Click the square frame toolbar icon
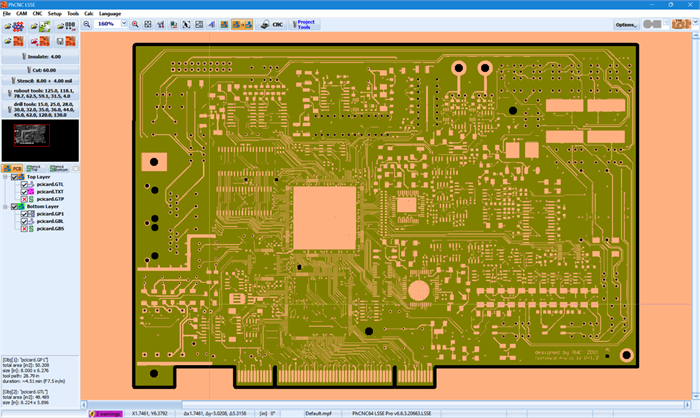 [199, 24]
